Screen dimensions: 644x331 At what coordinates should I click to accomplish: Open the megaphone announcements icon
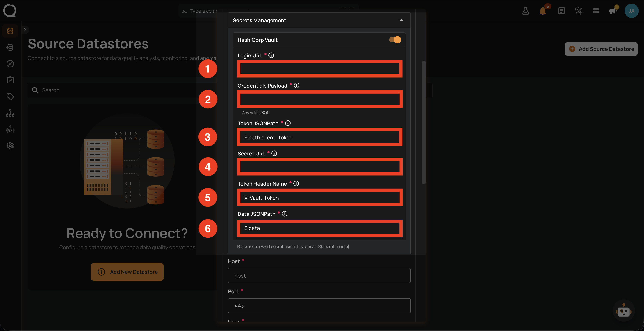coord(613,11)
